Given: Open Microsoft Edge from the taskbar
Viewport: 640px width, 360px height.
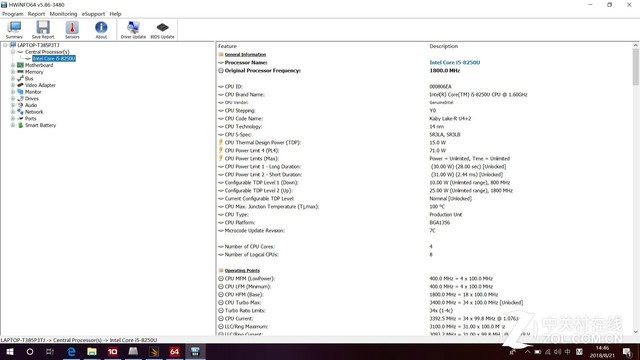Looking at the screenshot, I should point(71,351).
